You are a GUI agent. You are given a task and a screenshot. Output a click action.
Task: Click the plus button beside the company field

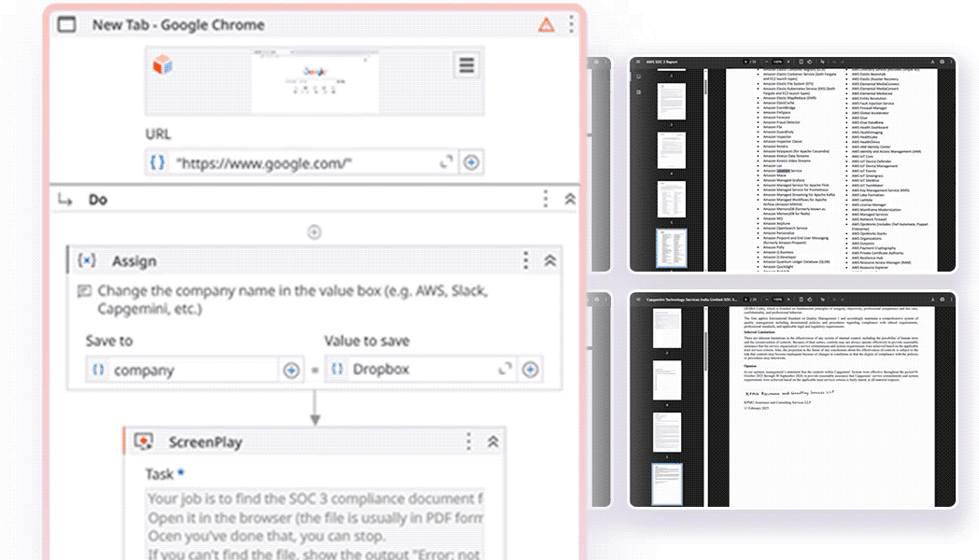(x=291, y=370)
